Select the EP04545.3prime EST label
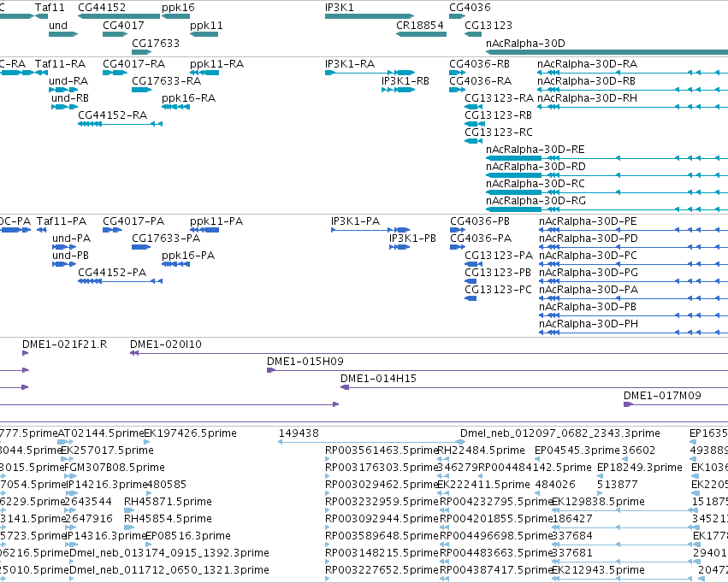The image size is (728, 583). coord(577,450)
